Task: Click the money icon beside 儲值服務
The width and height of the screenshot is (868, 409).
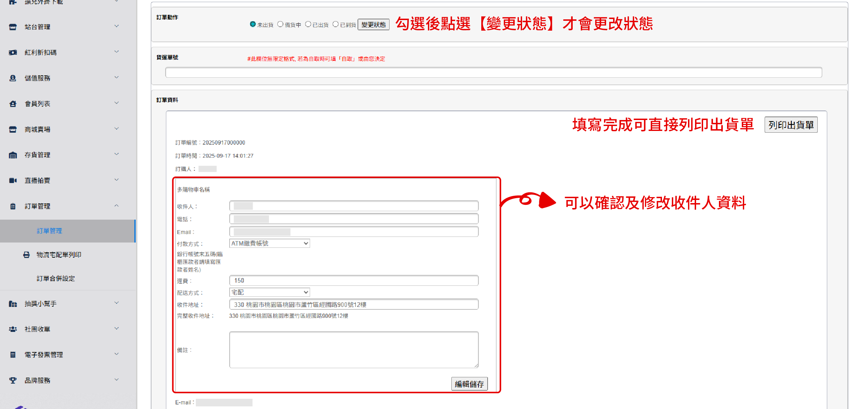Action: pos(13,78)
